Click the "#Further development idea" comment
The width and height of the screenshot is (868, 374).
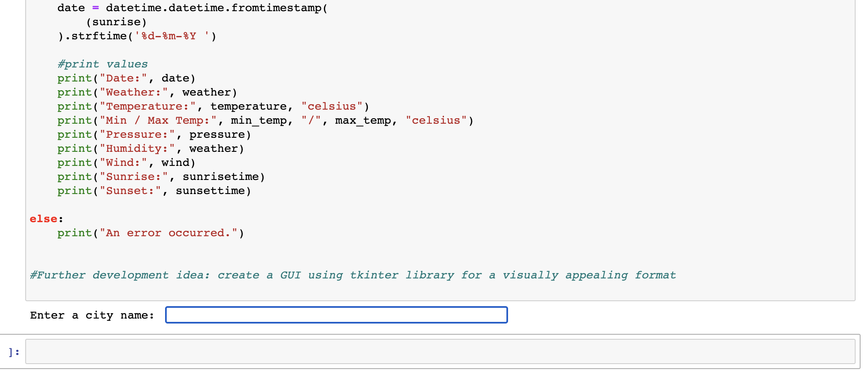point(352,275)
